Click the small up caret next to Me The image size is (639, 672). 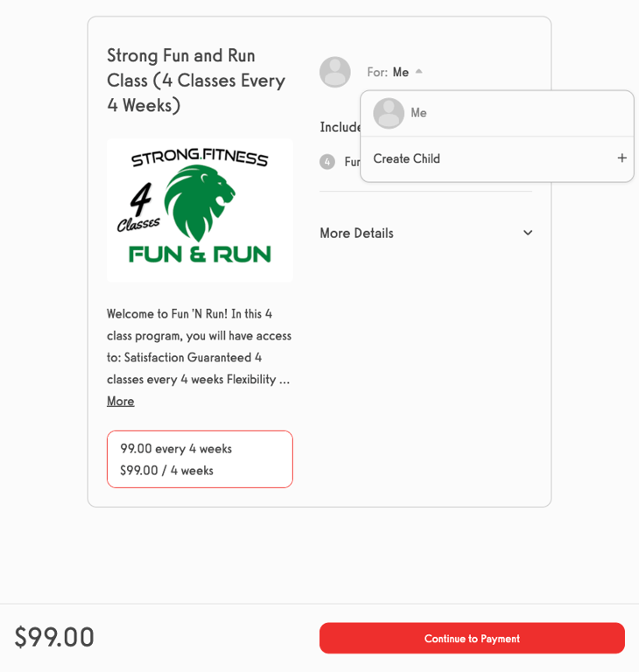(419, 72)
